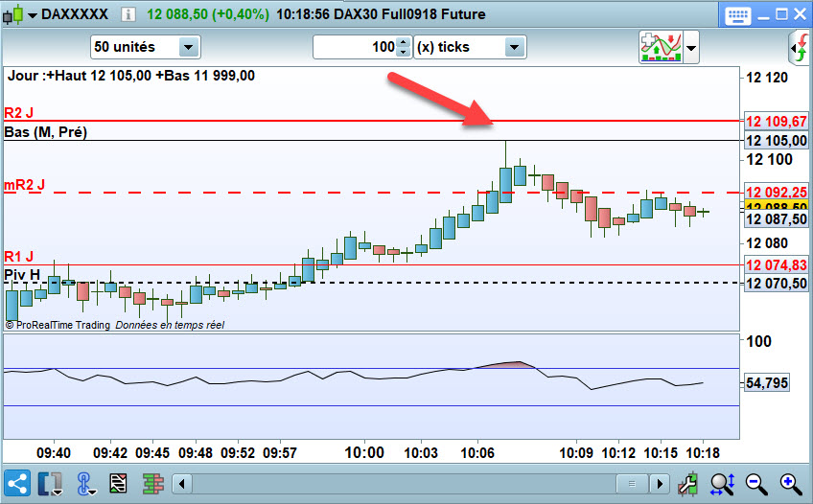Open the chart linking chain icon
Image resolution: width=813 pixels, height=504 pixels.
(x=85, y=484)
